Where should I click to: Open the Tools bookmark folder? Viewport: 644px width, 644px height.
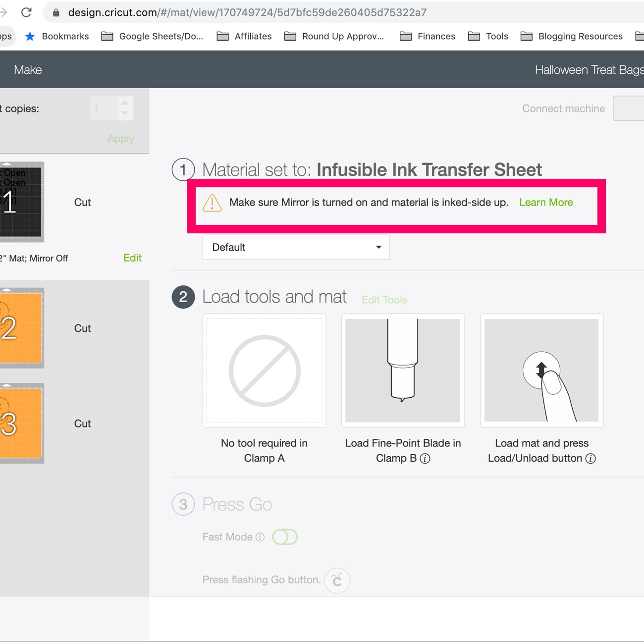pyautogui.click(x=488, y=36)
